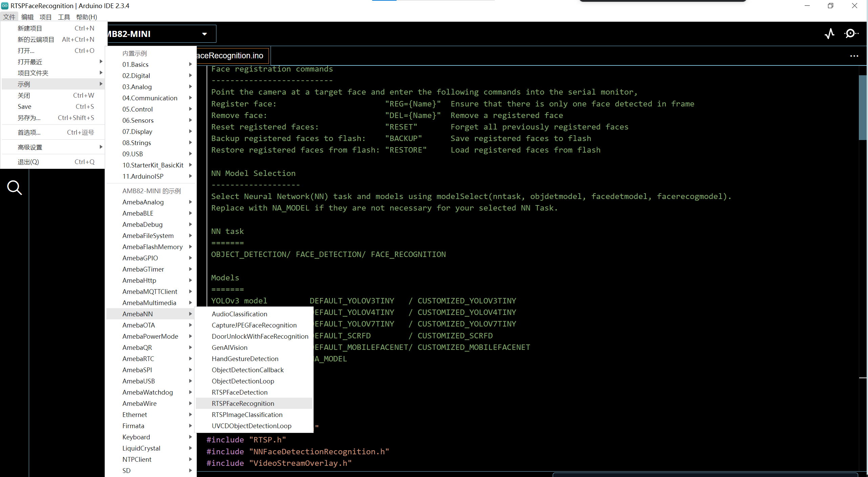Open AmebaFileSystem examples submenu
Screen dimensions: 868x477
(x=151, y=236)
